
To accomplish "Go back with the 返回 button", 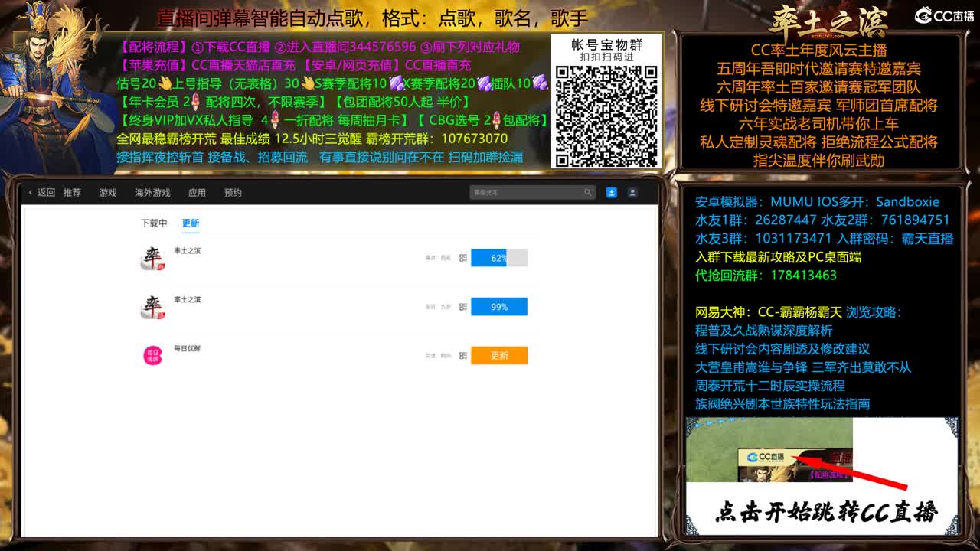I will (x=42, y=193).
